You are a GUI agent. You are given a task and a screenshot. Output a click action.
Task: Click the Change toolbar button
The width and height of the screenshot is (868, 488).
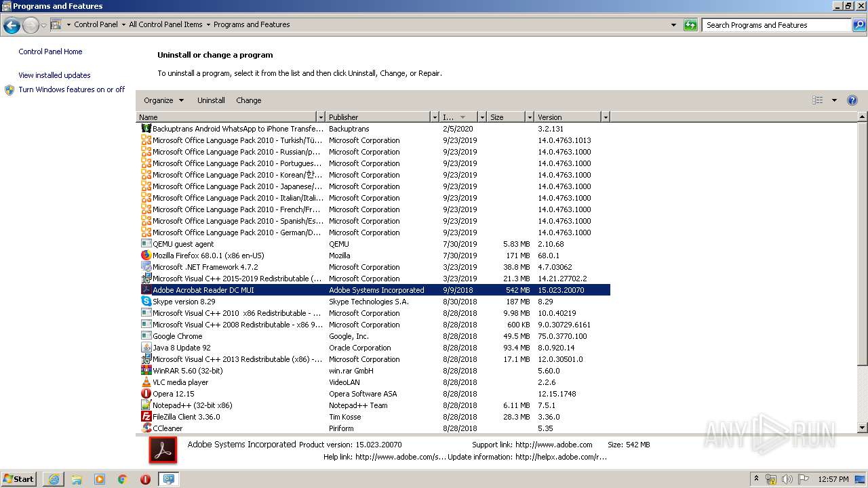click(248, 100)
